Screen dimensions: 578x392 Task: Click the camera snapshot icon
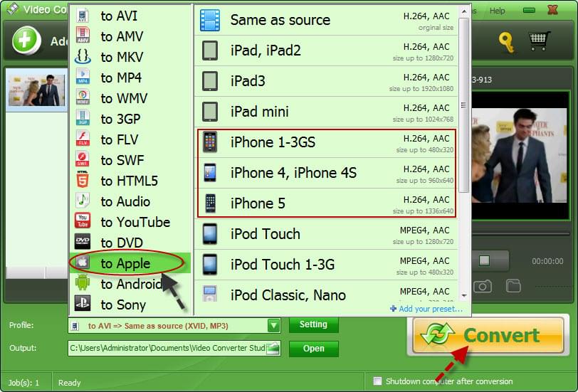483,286
